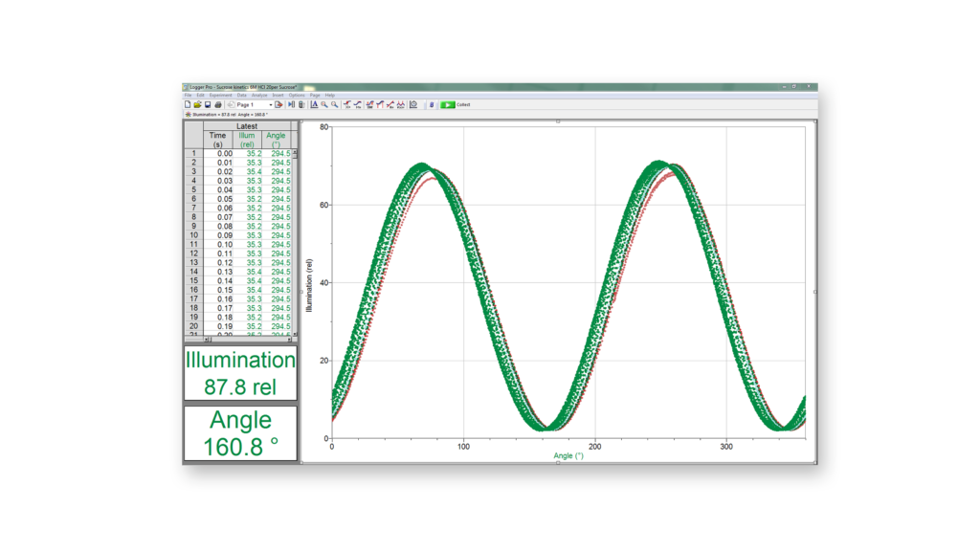The width and height of the screenshot is (980, 551).
Task: Click the Print icon in toolbar
Action: coord(217,104)
